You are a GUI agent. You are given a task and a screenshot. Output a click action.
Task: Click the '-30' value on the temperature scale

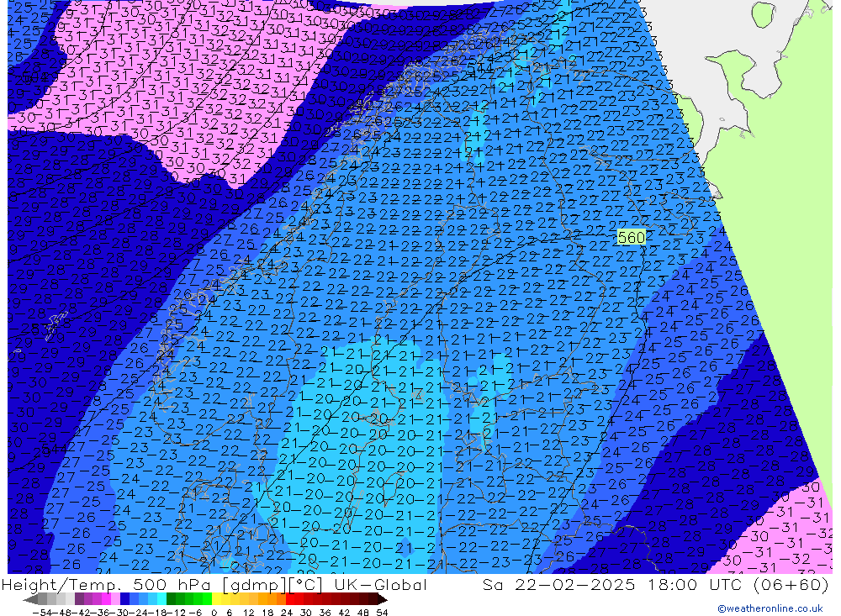click(x=119, y=613)
